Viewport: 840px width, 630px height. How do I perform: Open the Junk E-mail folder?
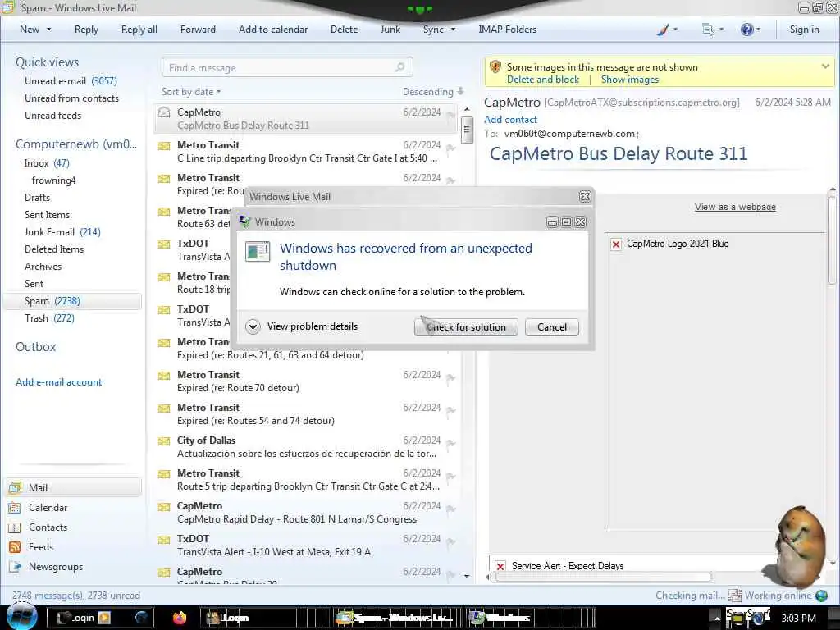(x=62, y=232)
